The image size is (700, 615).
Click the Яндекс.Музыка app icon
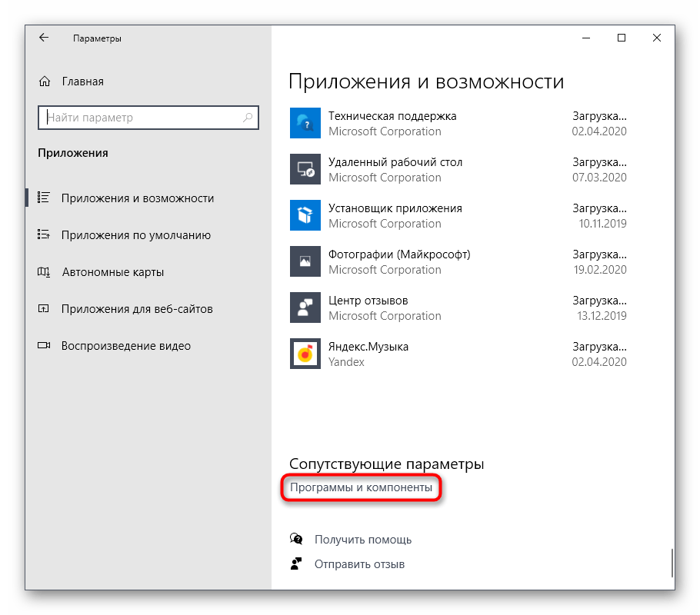[305, 354]
